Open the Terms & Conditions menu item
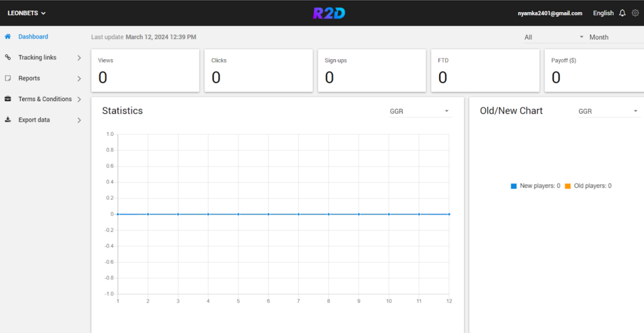Viewport: 644px width, 333px height. click(x=45, y=99)
